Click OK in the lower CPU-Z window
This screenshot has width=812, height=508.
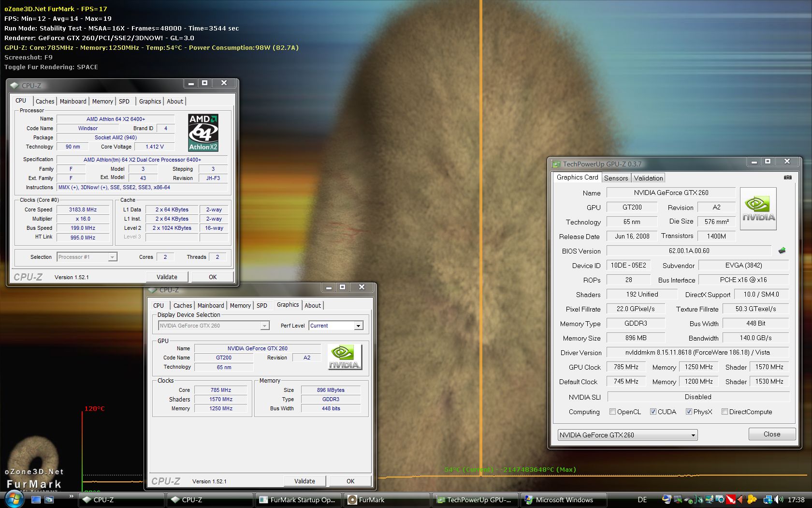click(350, 481)
